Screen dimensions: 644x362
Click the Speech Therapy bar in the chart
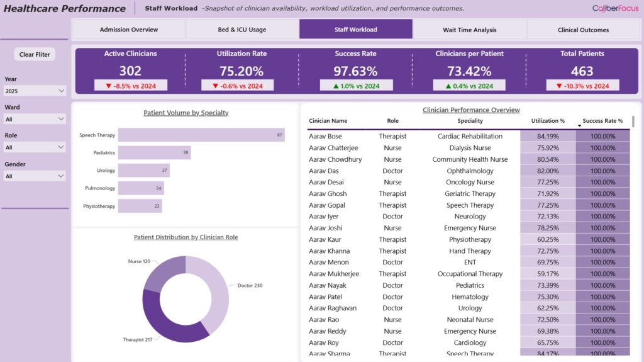201,135
